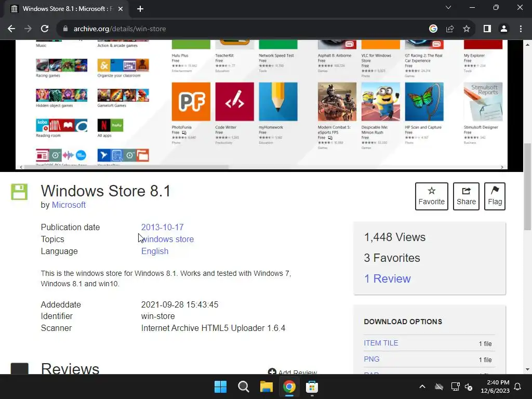The image size is (532, 399).
Task: Click the All apps category thumbnail
Action: [x=110, y=125]
